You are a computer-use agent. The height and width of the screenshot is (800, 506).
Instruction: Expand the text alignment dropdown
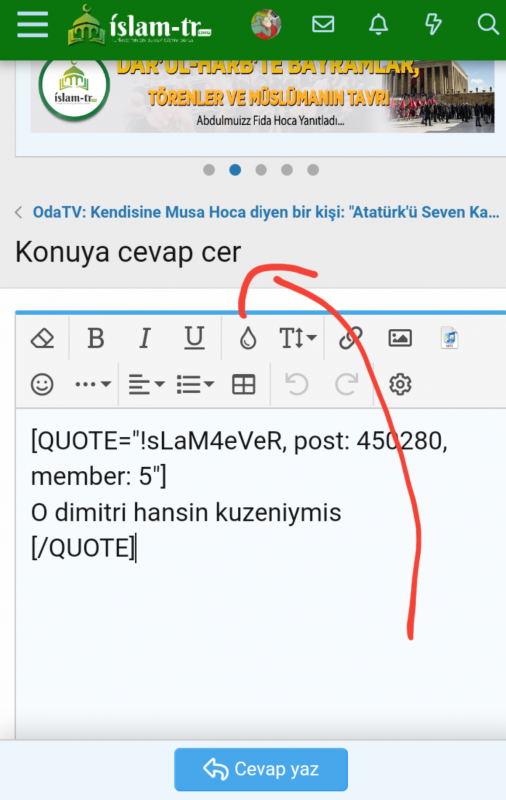coord(146,384)
